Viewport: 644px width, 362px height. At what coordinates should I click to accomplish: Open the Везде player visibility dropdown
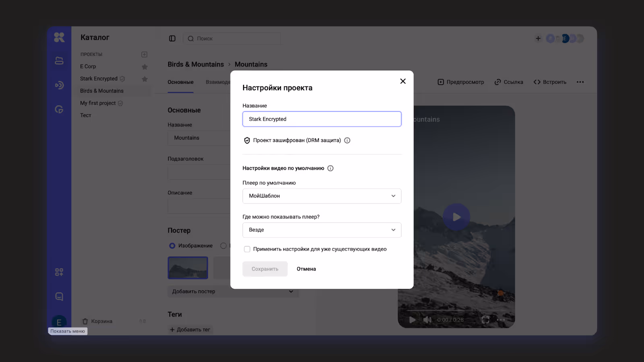point(322,230)
